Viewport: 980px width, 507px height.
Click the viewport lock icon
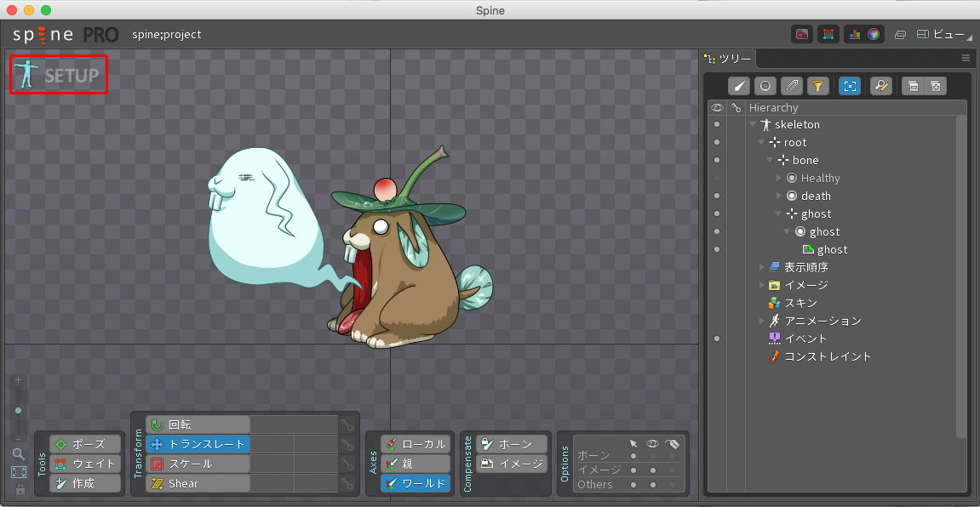click(20, 490)
